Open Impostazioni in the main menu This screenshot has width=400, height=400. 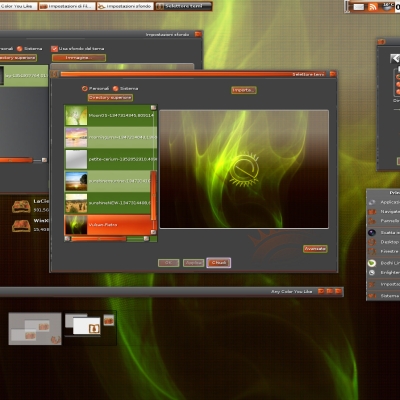coord(384,284)
